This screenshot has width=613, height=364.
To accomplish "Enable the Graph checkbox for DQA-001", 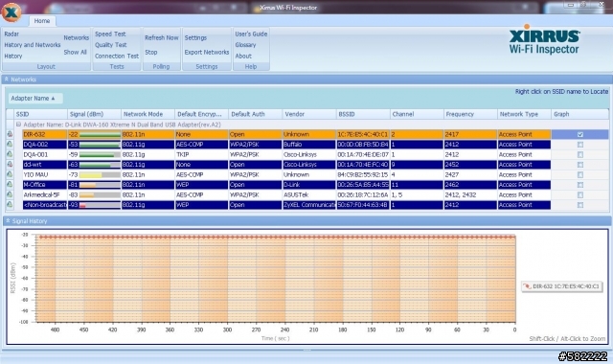I will [580, 155].
